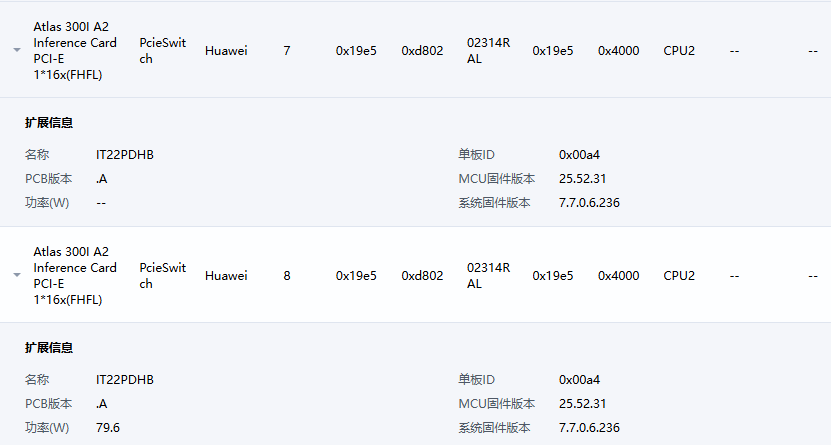Collapse the slot 7 Atlas card row arrow
This screenshot has height=445, width=831.
(x=17, y=50)
